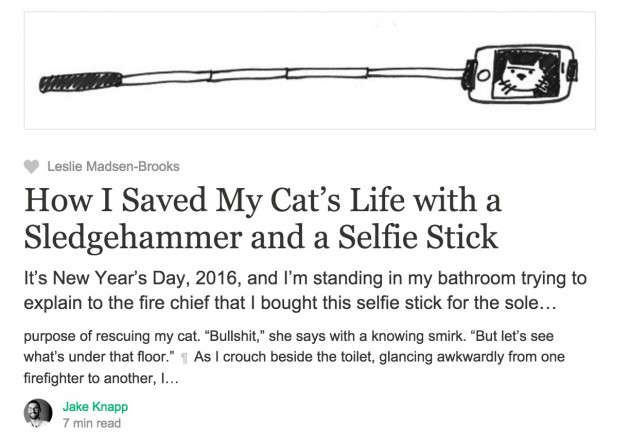Click the phone clamp on the stick's end
This screenshot has height=446, width=630.
click(468, 74)
